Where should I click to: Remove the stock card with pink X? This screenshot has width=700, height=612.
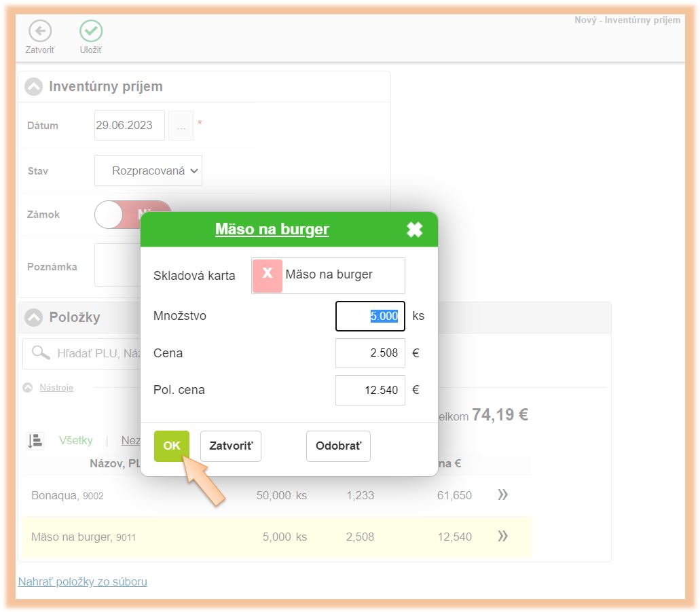(268, 275)
